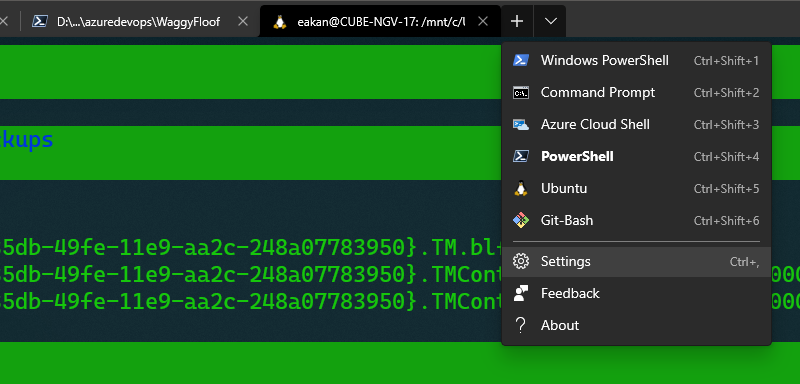Click the Ctrl+Shift+5 shortcut label
This screenshot has height=384, width=800.
pos(727,189)
